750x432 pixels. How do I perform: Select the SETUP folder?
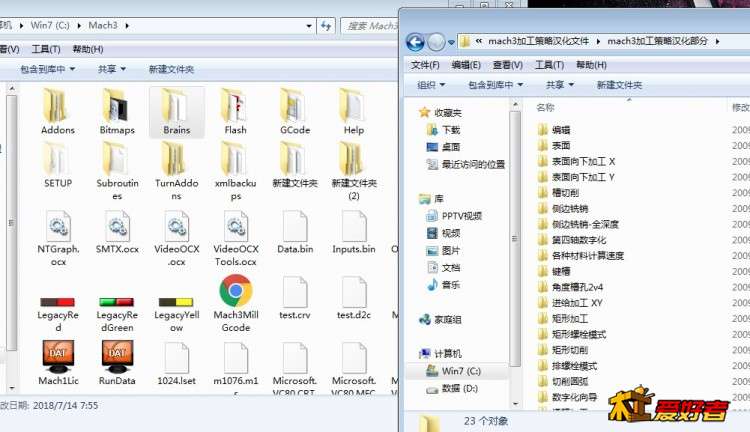click(57, 165)
